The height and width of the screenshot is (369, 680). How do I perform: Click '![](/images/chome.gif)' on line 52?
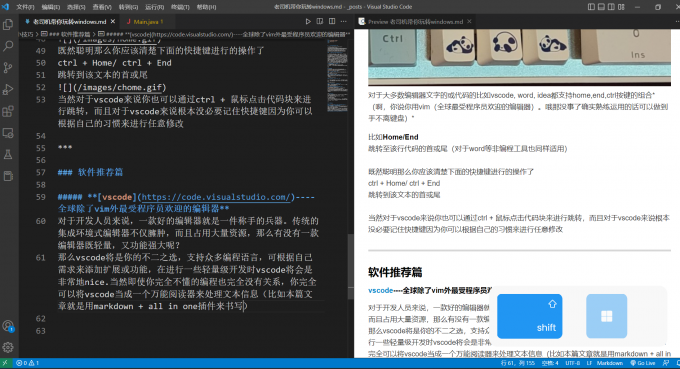pyautogui.click(x=112, y=87)
